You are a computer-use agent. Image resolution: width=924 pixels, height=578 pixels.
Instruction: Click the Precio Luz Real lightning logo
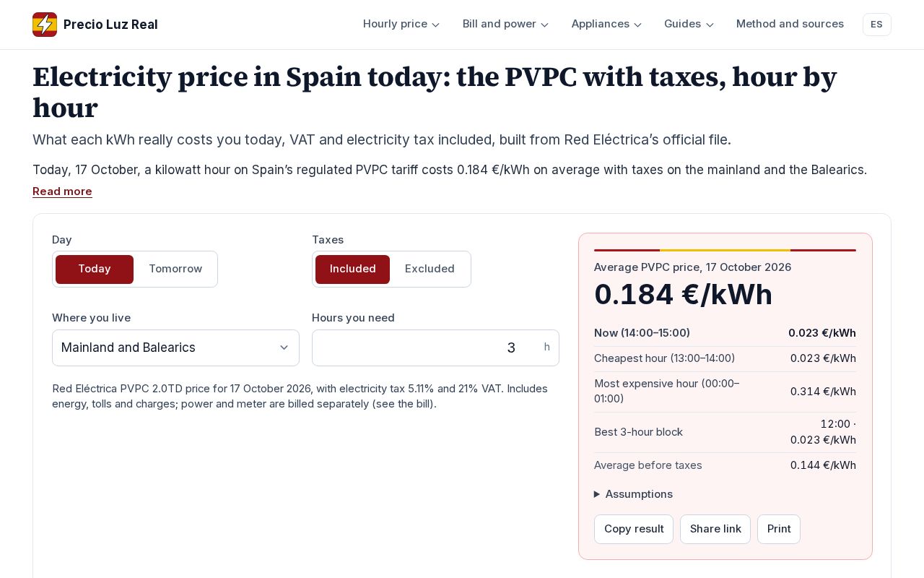45,25
